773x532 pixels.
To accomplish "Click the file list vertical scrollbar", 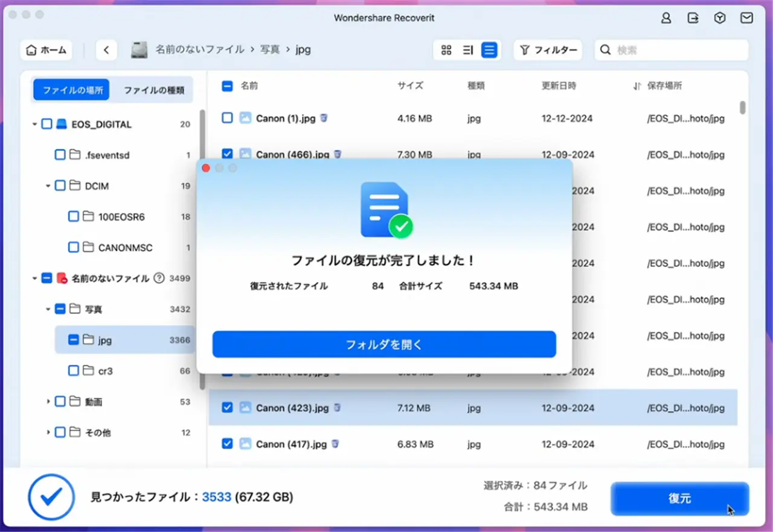I will (742, 107).
